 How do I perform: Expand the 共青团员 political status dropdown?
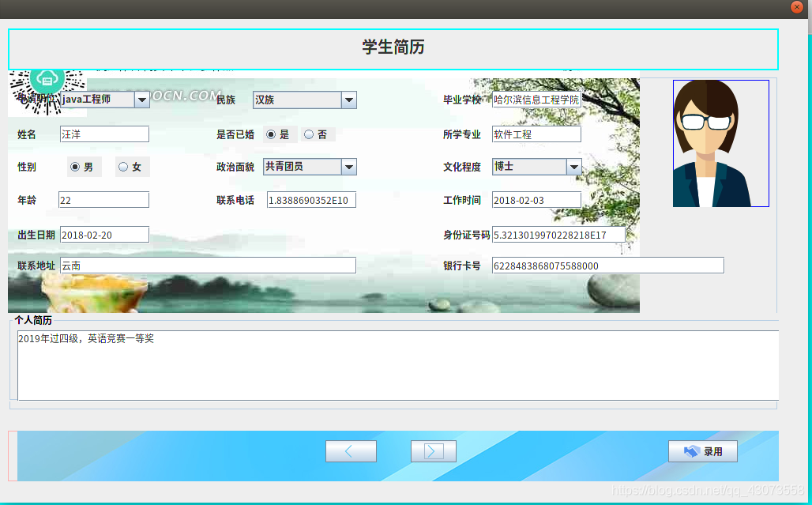pyautogui.click(x=348, y=167)
